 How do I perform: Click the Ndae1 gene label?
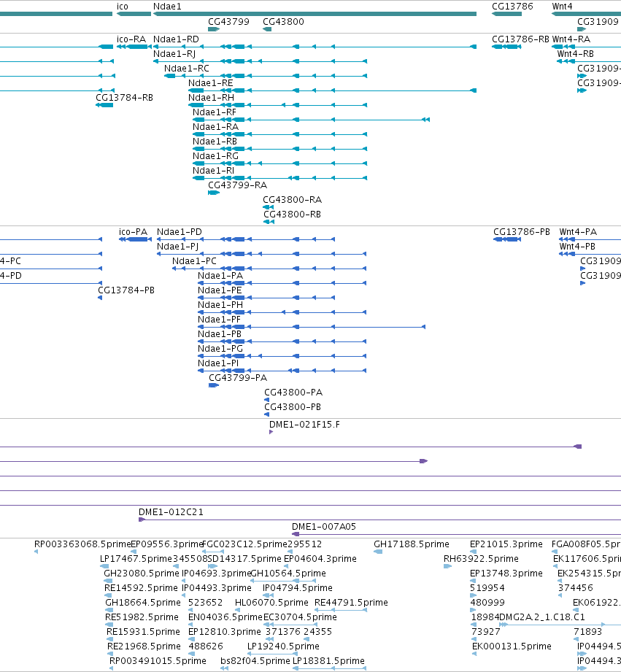[167, 7]
